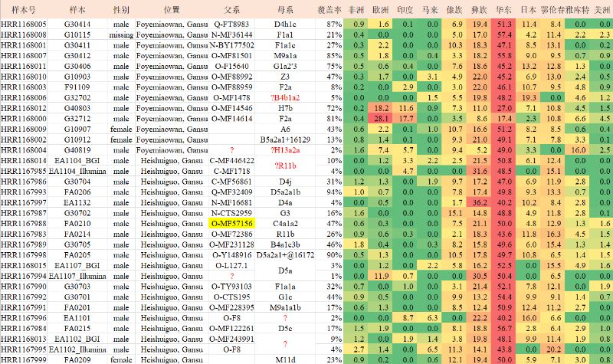613x364 pixels.
Task: Select the 19.3 Japan value in G32702 row
Action: [x=528, y=98]
